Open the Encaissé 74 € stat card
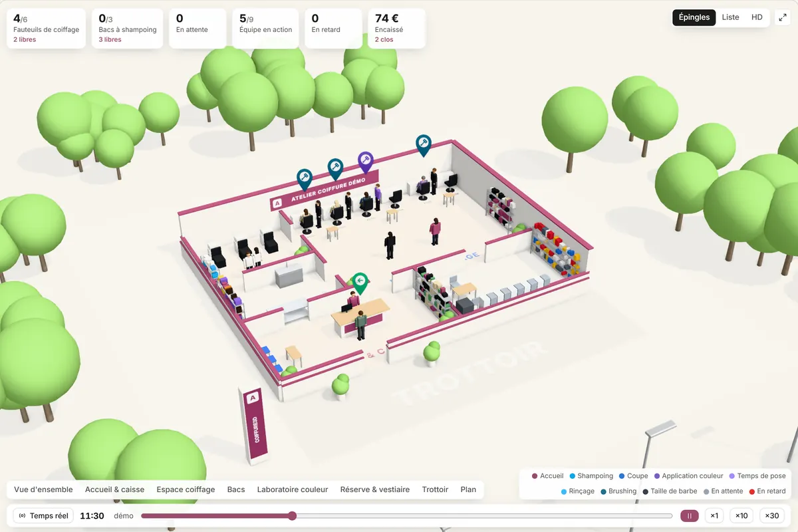The height and width of the screenshot is (532, 798). (x=397, y=29)
